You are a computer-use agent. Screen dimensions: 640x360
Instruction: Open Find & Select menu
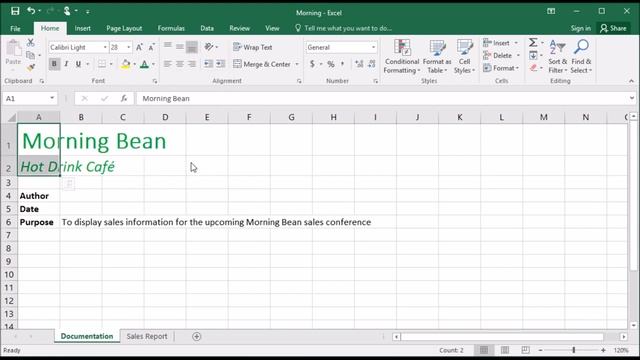coord(581,57)
